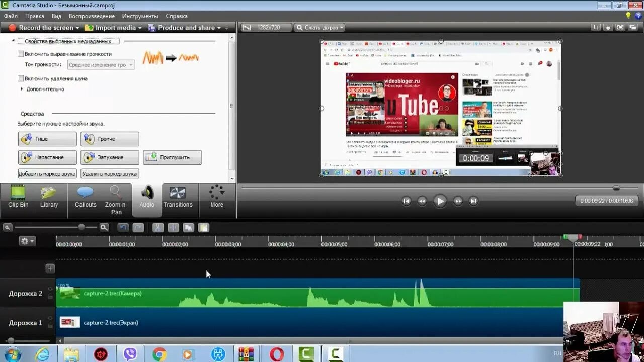This screenshot has height=362, width=644.
Task: Enable "Включить удаления шума" checkbox
Action: tap(21, 78)
